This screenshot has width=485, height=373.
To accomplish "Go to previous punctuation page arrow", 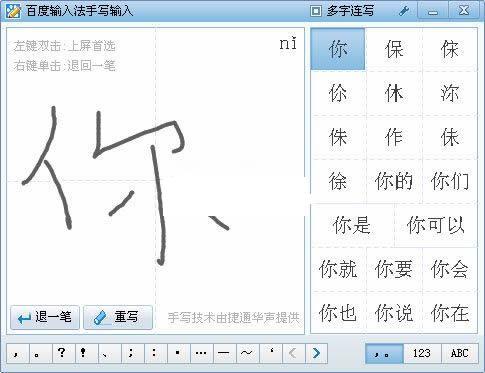I will (294, 353).
